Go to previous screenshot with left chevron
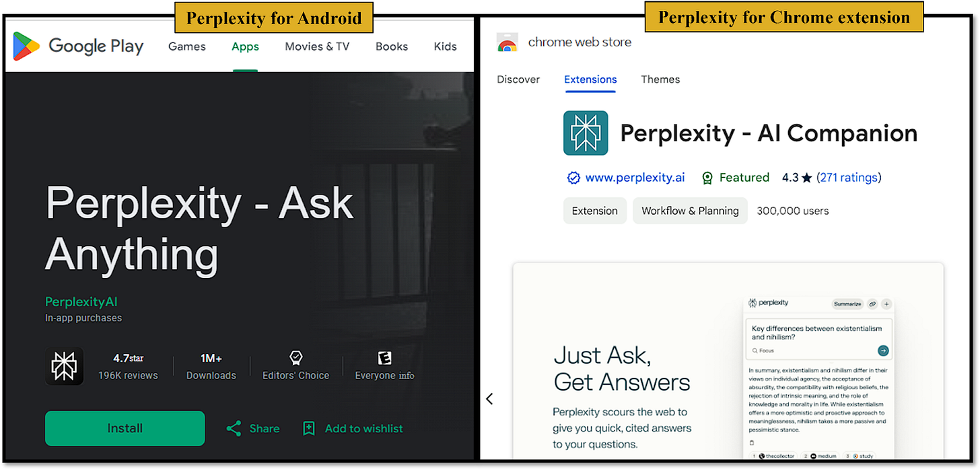Screen dimensions: 980x470 tap(489, 399)
